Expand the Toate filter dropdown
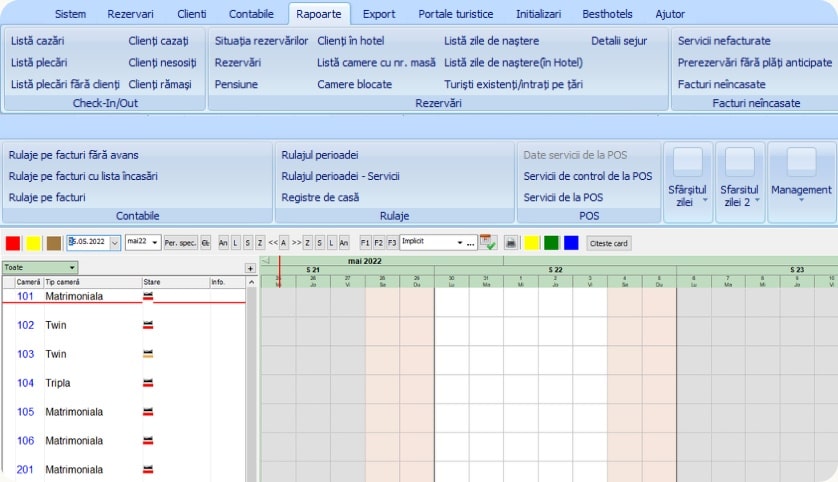The width and height of the screenshot is (838, 482). [72, 268]
